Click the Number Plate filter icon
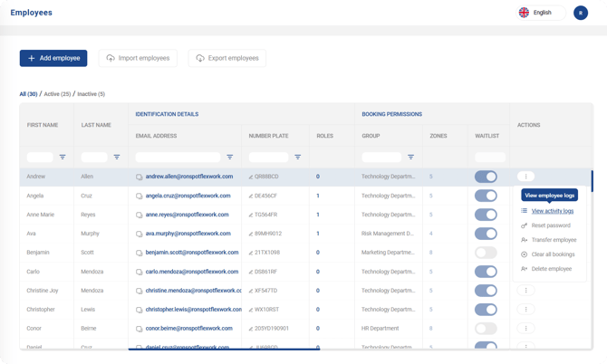This screenshot has height=364, width=607. [x=298, y=157]
